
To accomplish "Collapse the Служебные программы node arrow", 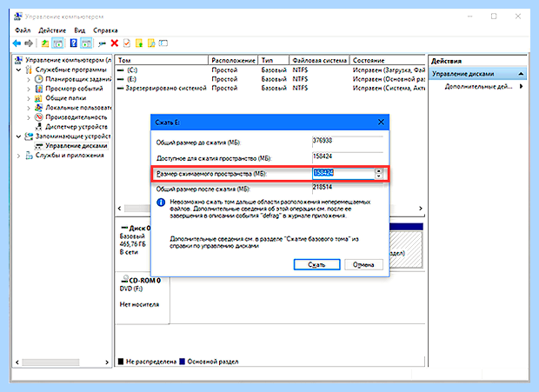I will 19,70.
